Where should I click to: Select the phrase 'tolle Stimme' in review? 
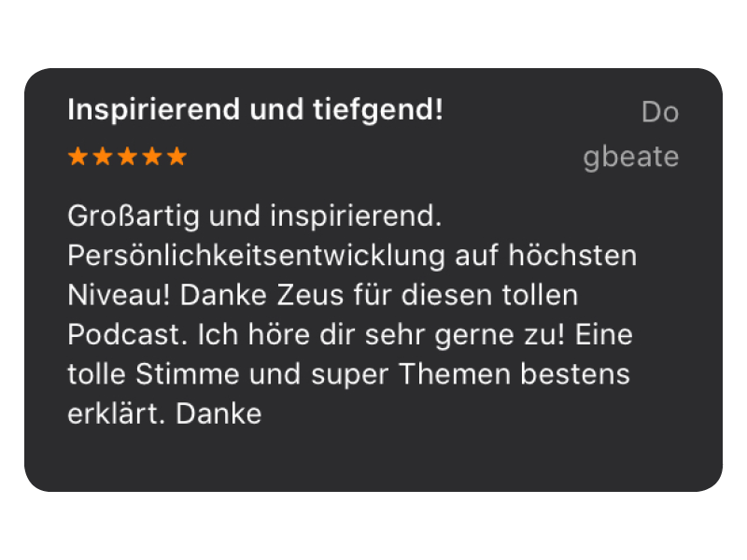point(153,374)
